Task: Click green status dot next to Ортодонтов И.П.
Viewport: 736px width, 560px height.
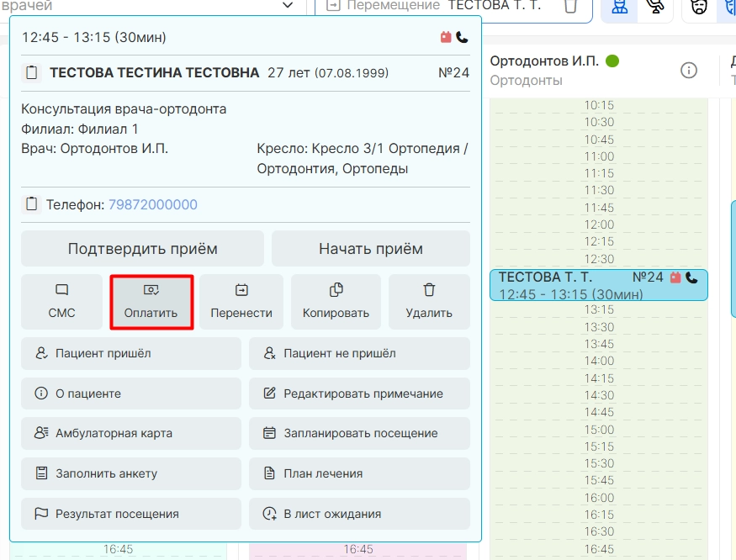Action: pyautogui.click(x=612, y=61)
